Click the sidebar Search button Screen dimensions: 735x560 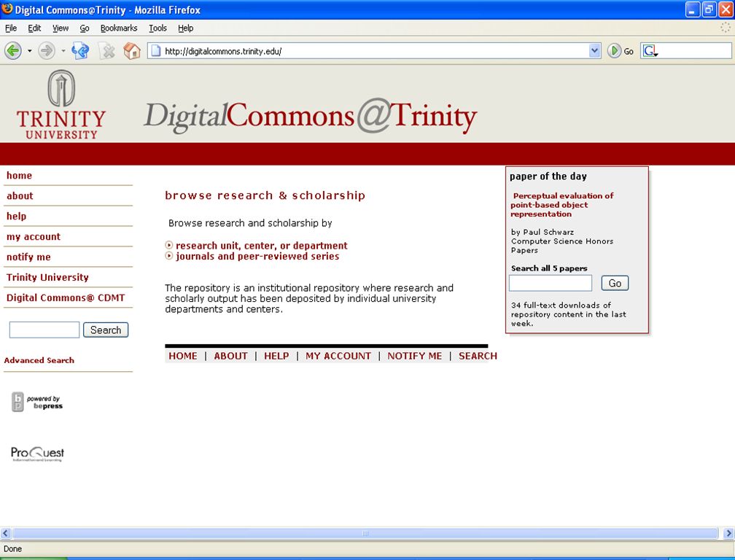coord(106,330)
